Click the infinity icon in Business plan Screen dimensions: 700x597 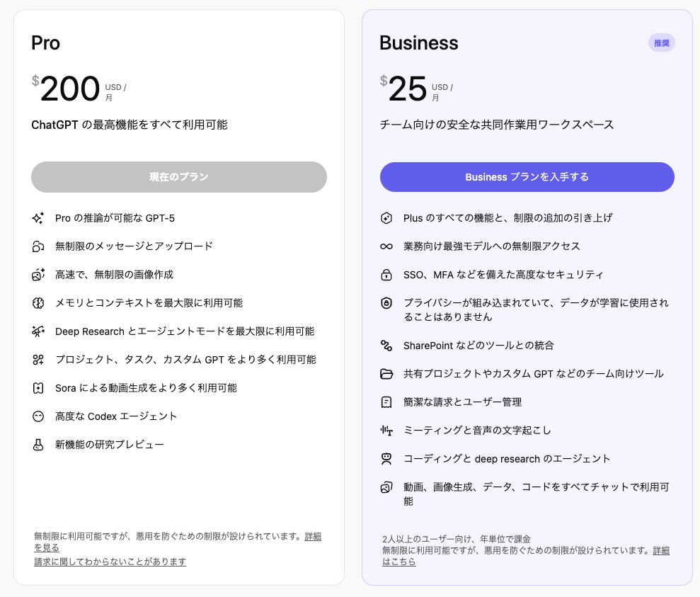pyautogui.click(x=386, y=246)
